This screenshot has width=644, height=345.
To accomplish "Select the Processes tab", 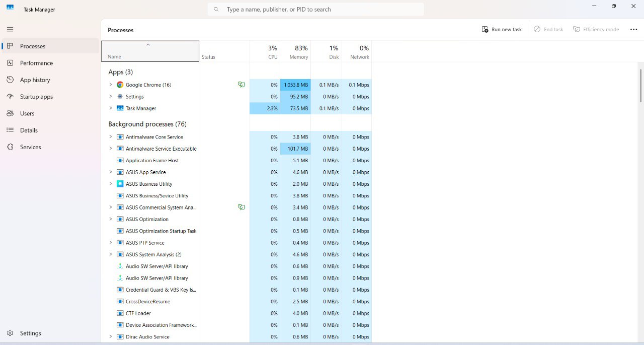I will coord(33,46).
